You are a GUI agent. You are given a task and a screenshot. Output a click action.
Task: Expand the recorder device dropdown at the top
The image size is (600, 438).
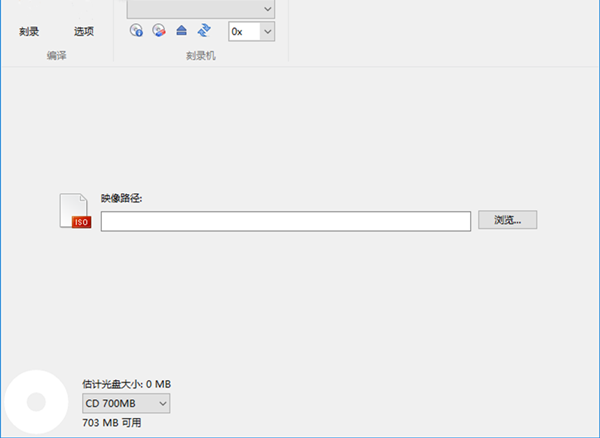click(266, 8)
